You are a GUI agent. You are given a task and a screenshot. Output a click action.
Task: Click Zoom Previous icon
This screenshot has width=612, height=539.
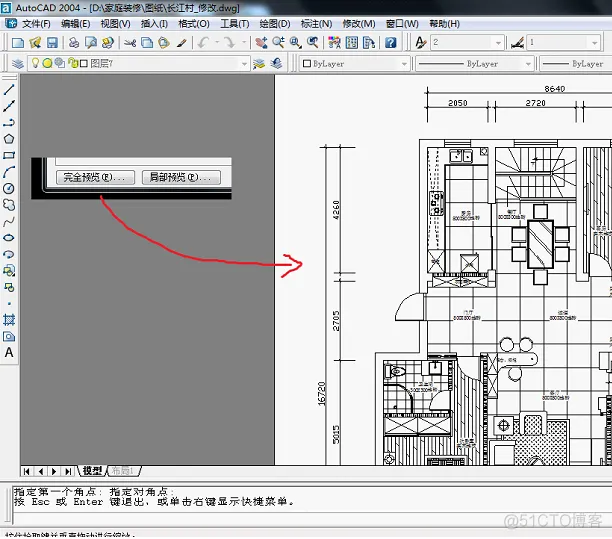click(x=313, y=43)
